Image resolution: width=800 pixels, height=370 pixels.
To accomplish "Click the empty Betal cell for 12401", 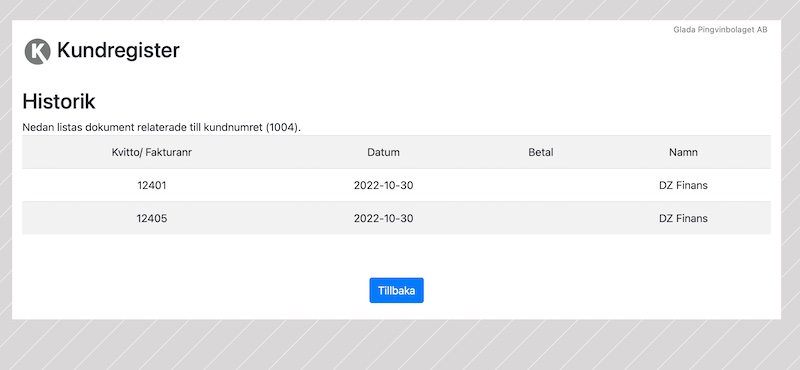I will pos(541,185).
